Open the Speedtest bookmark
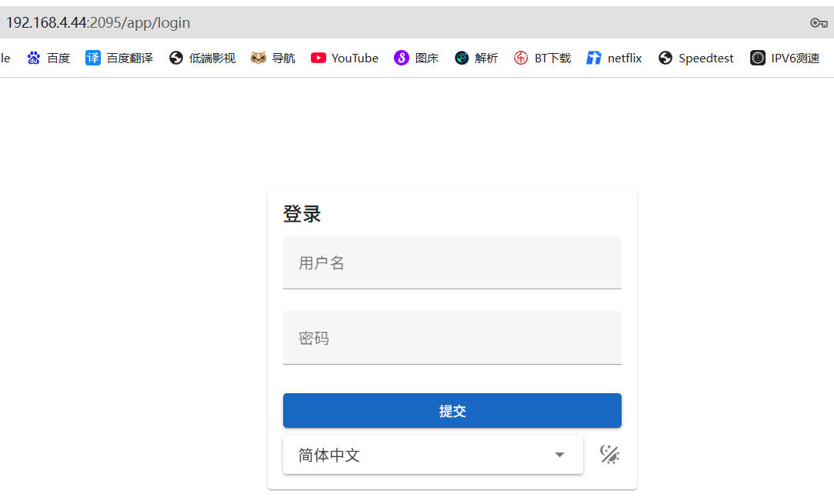Viewport: 834px width, 504px height. click(x=696, y=58)
